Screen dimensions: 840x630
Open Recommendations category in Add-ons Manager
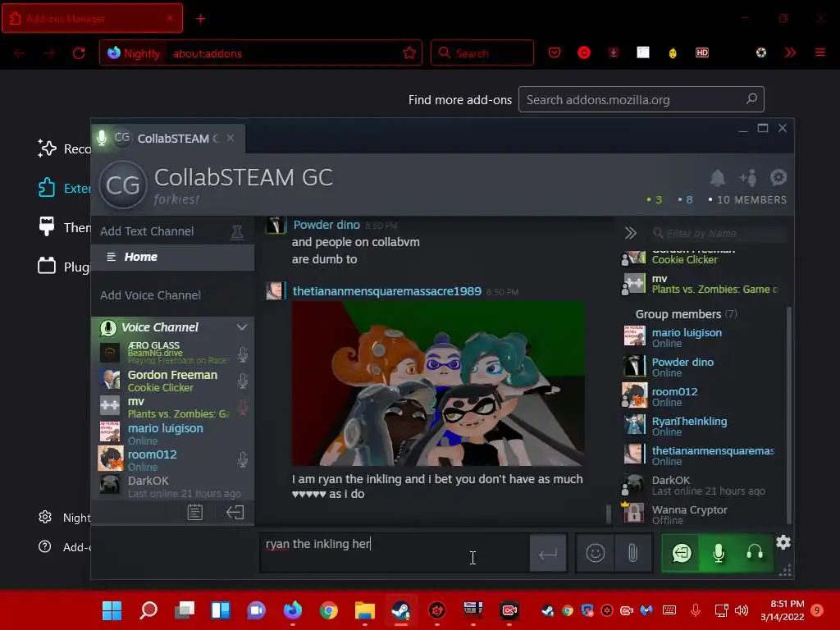coord(64,148)
